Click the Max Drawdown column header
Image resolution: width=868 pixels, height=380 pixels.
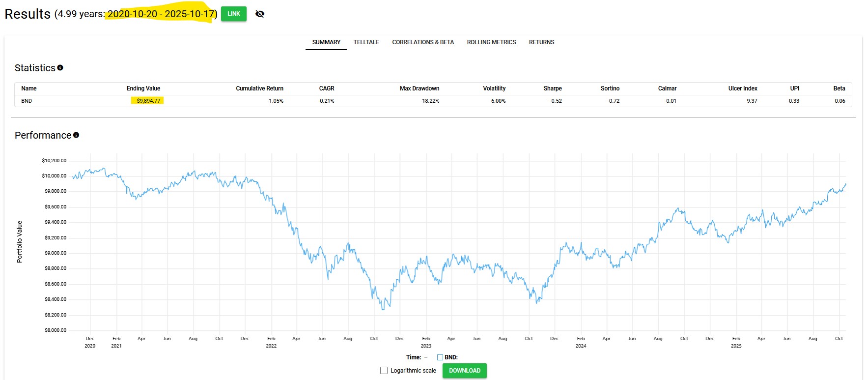point(420,88)
